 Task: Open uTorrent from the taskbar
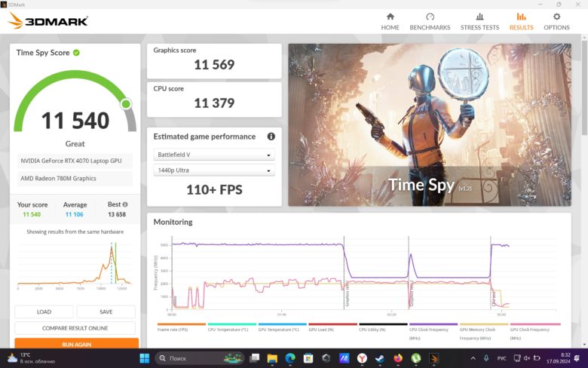click(415, 358)
